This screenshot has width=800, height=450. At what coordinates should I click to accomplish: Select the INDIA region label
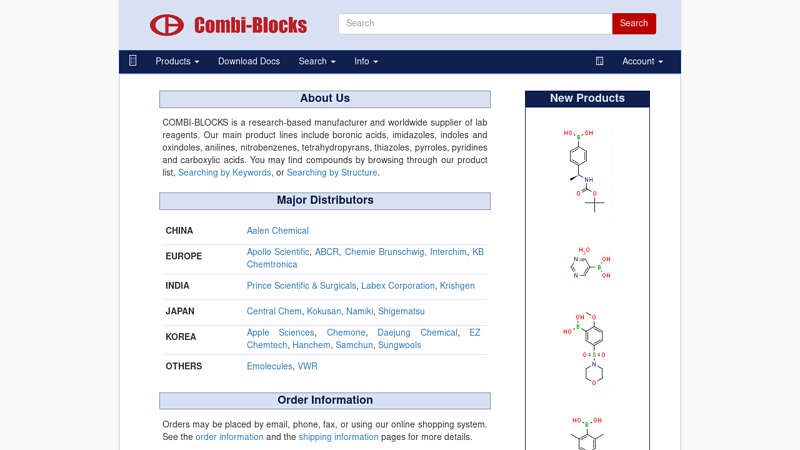pyautogui.click(x=177, y=286)
